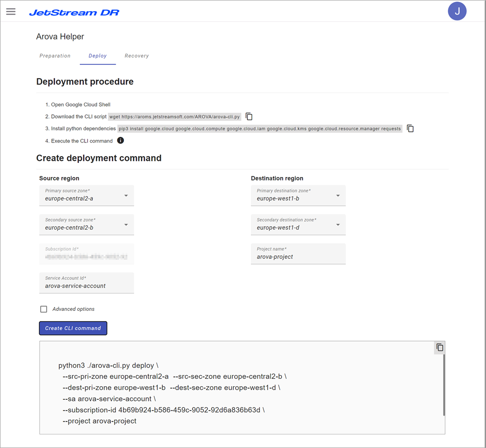
Task: Open the hamburger navigation menu
Action: [x=11, y=12]
